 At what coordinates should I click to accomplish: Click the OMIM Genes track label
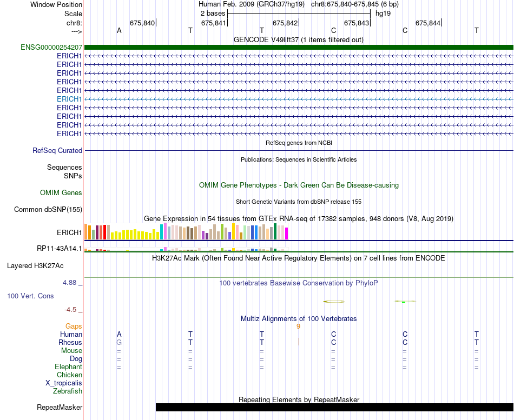click(x=61, y=192)
